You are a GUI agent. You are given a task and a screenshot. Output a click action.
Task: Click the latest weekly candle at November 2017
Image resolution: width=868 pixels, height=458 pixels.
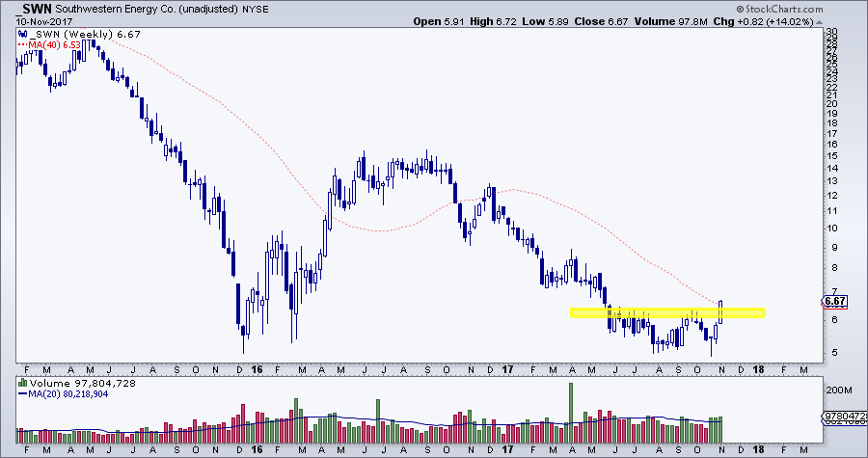point(720,312)
